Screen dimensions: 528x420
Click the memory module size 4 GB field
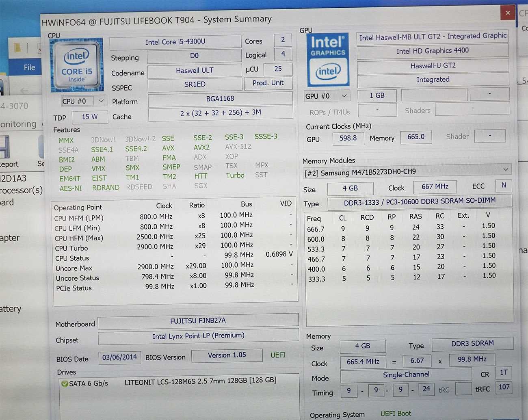point(350,188)
